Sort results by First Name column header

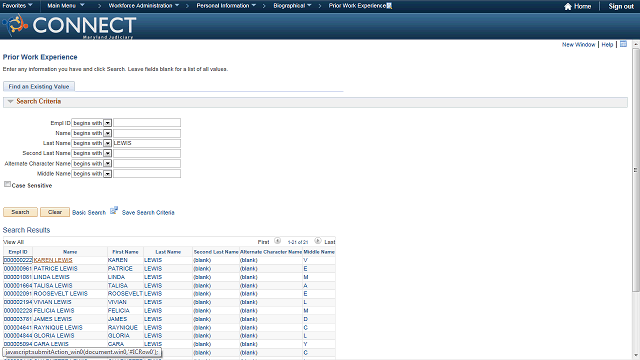pos(125,252)
